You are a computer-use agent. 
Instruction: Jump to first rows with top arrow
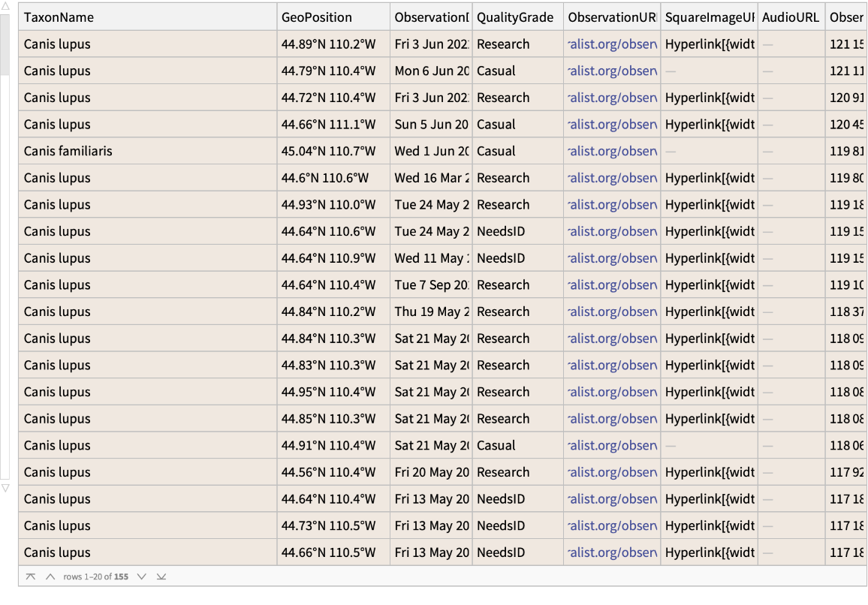tap(30, 576)
